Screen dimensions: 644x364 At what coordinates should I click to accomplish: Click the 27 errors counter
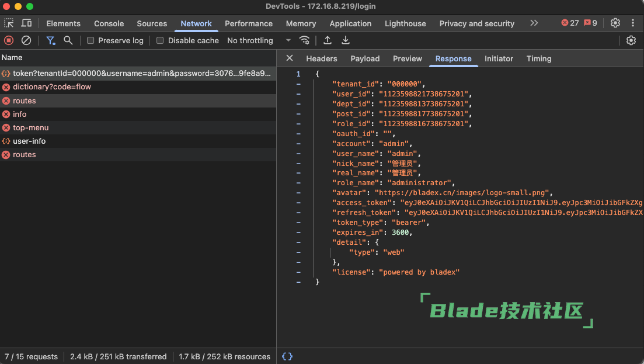570,23
